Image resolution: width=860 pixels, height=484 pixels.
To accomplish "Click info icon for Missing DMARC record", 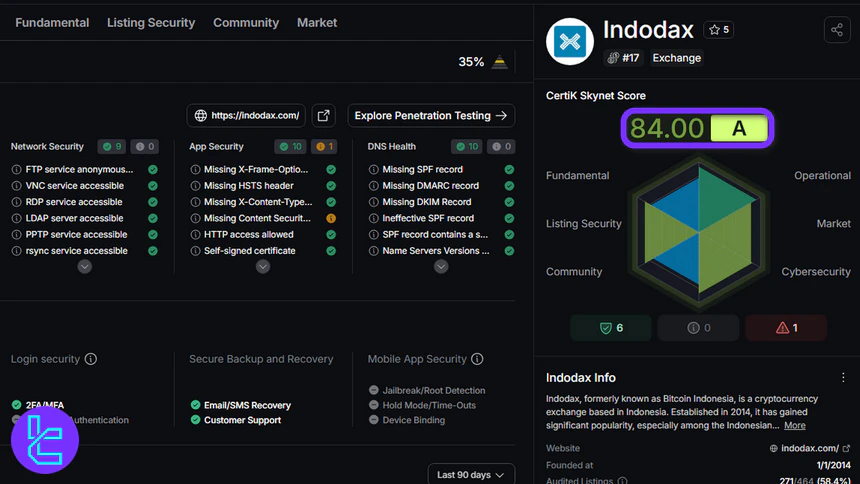I will click(374, 186).
